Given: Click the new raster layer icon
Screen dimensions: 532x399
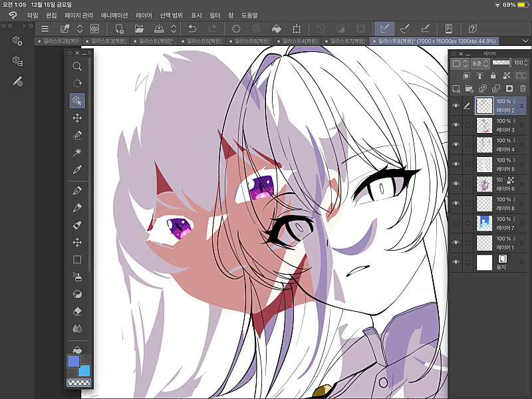Looking at the screenshot, I should pyautogui.click(x=456, y=88).
